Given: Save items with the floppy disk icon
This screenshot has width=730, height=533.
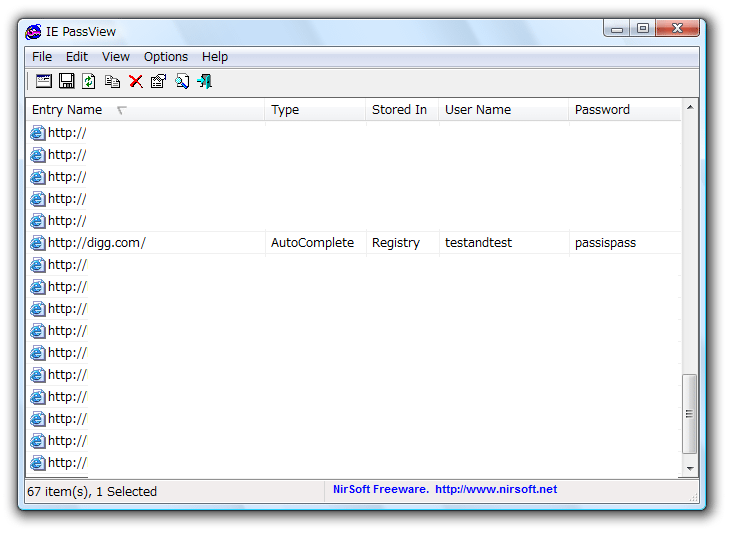Looking at the screenshot, I should [x=67, y=81].
